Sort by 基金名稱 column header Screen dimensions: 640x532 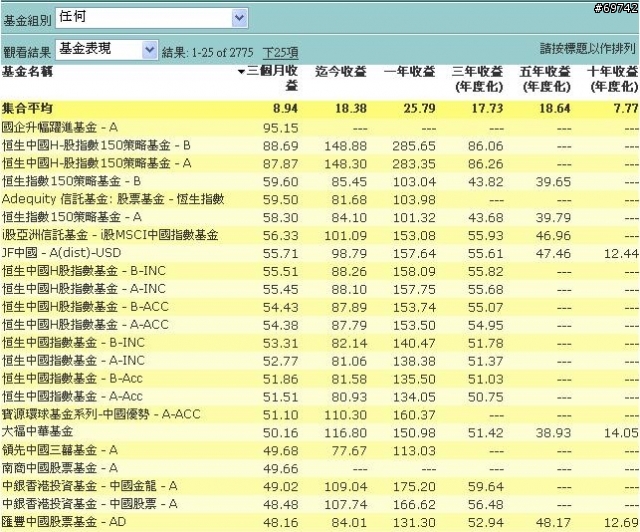pos(27,72)
